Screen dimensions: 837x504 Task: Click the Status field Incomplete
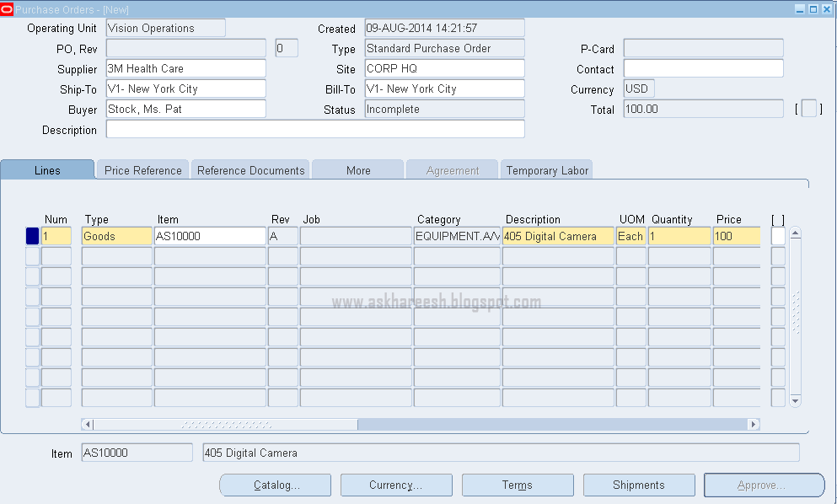coord(445,110)
